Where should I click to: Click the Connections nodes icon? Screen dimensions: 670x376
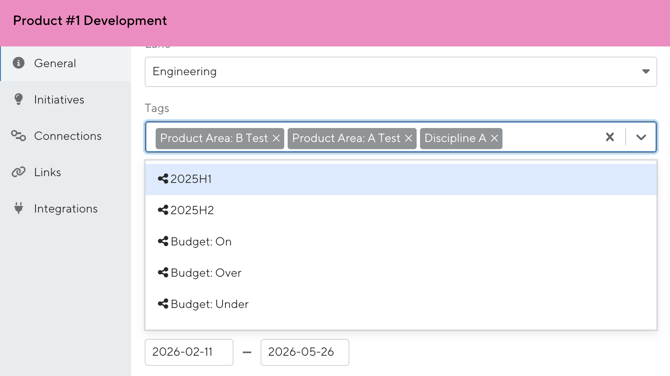(x=18, y=136)
